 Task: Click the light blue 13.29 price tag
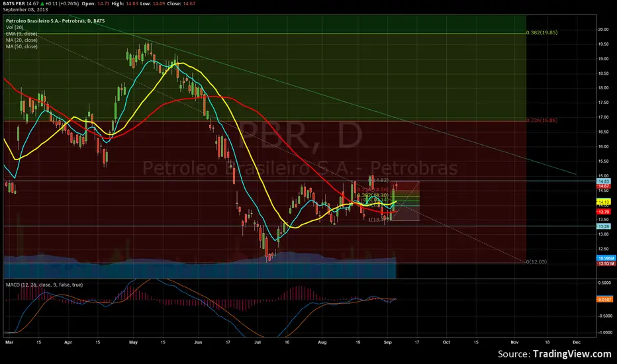click(603, 226)
